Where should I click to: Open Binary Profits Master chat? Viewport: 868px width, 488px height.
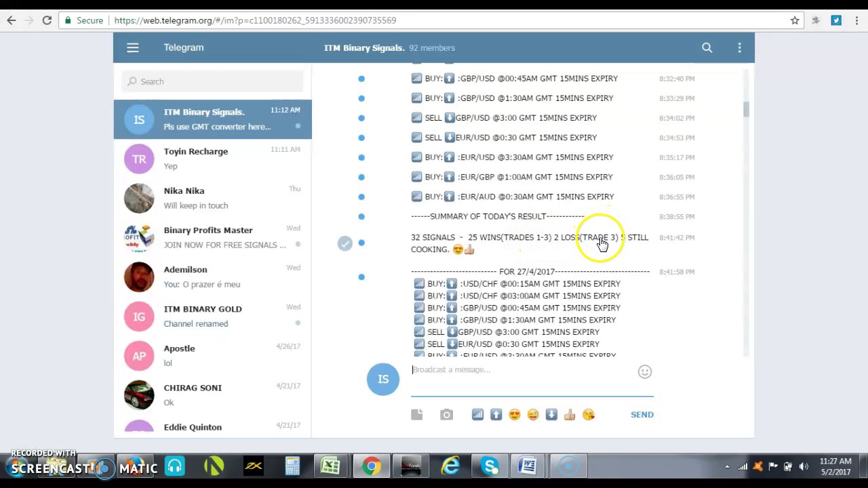click(212, 237)
